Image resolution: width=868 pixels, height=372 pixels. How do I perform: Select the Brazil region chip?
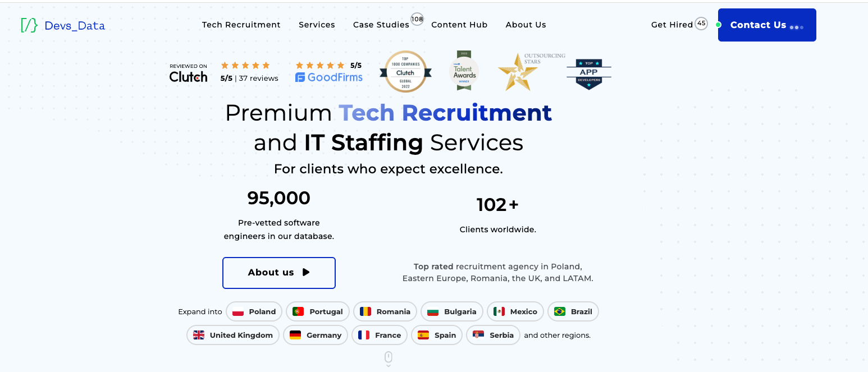coord(573,311)
